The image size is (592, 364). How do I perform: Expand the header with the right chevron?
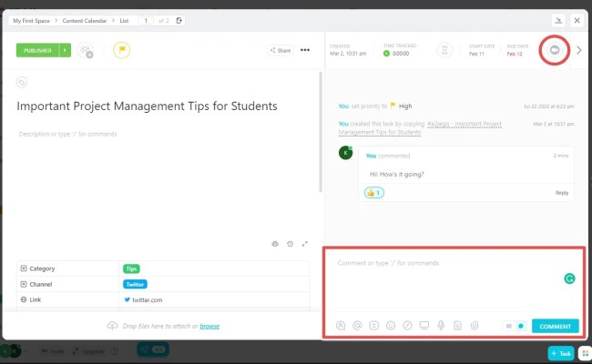pyautogui.click(x=578, y=50)
